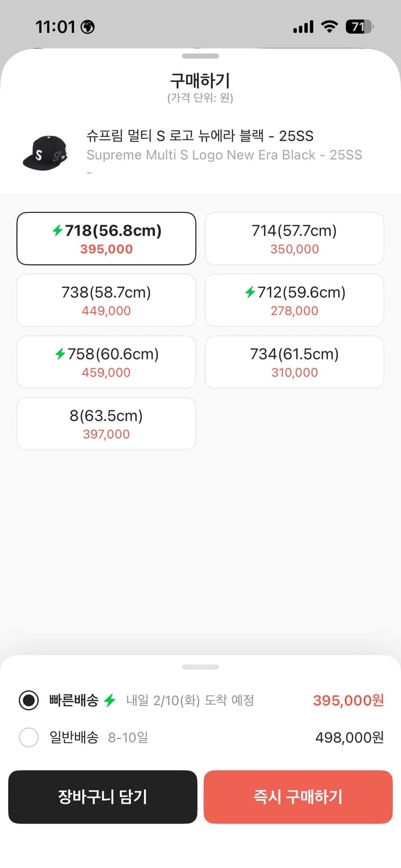
Task: Select the 빠른배송 fast delivery radio button
Action: pyautogui.click(x=29, y=701)
